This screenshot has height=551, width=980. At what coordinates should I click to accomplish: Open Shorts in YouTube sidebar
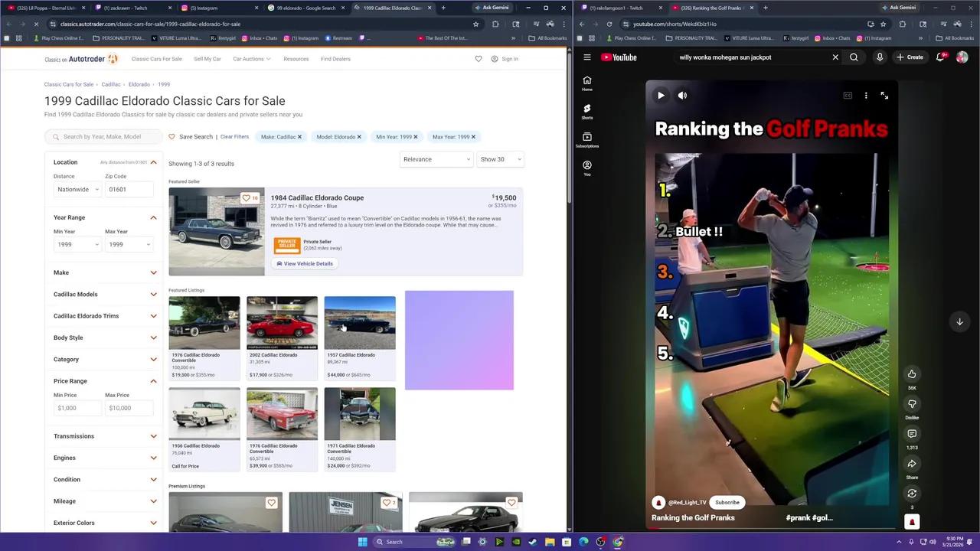point(587,112)
